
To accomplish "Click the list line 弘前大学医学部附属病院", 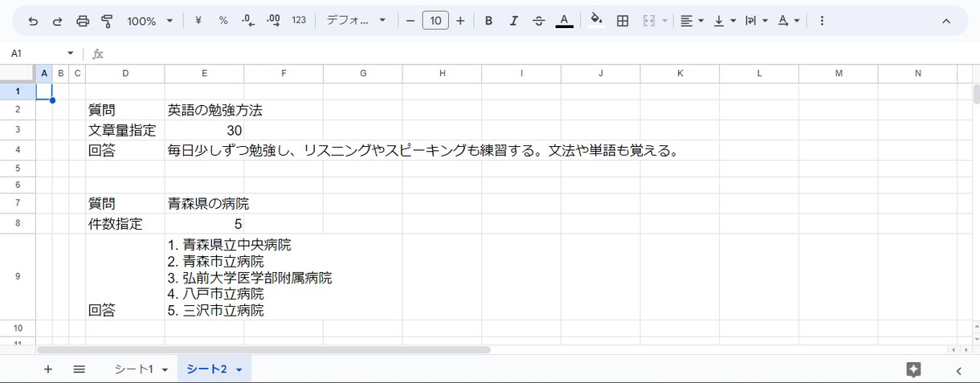I will pyautogui.click(x=250, y=278).
